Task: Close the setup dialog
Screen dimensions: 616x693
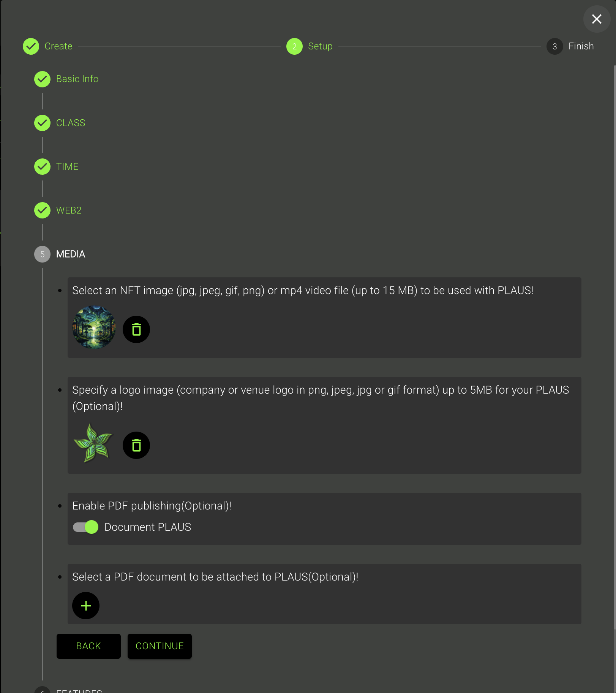Action: click(597, 19)
